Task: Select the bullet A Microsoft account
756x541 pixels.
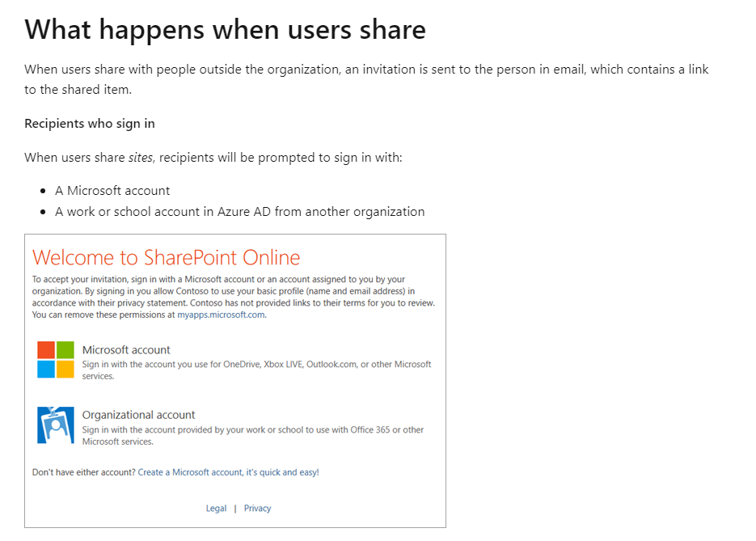Action: click(112, 190)
